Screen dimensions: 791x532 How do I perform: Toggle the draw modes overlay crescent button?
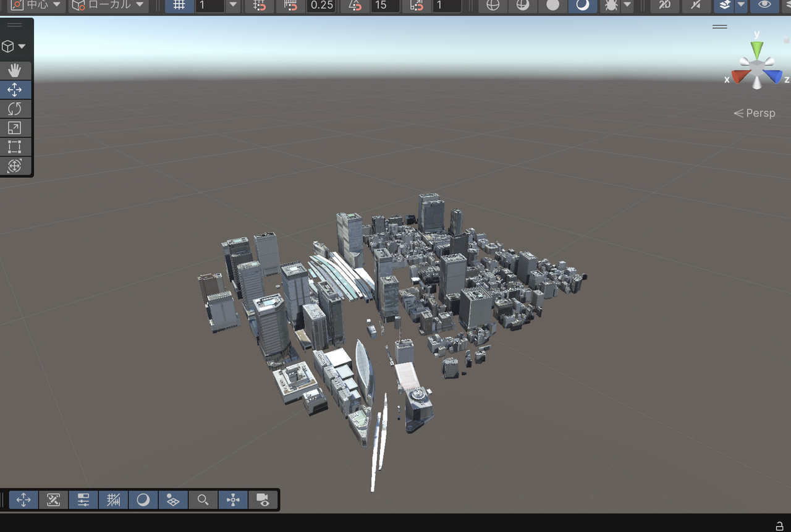point(143,500)
